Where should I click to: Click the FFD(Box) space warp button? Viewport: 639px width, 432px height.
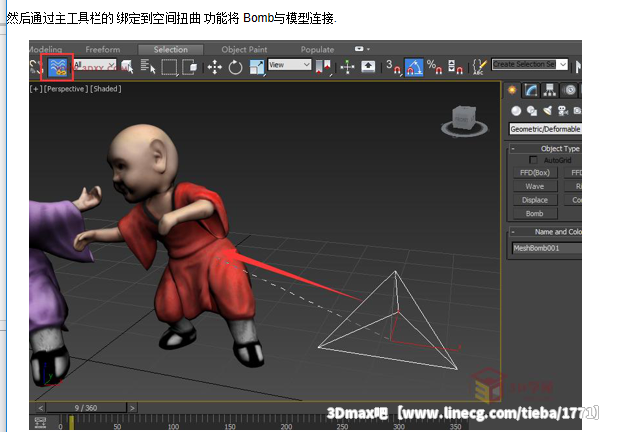click(535, 173)
